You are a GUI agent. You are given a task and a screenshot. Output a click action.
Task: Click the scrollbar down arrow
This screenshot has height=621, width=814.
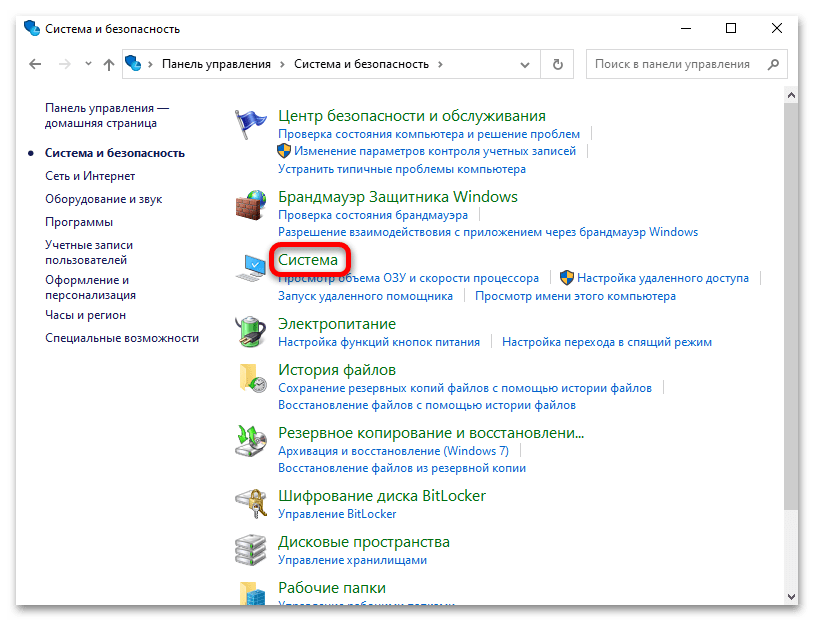(x=791, y=597)
